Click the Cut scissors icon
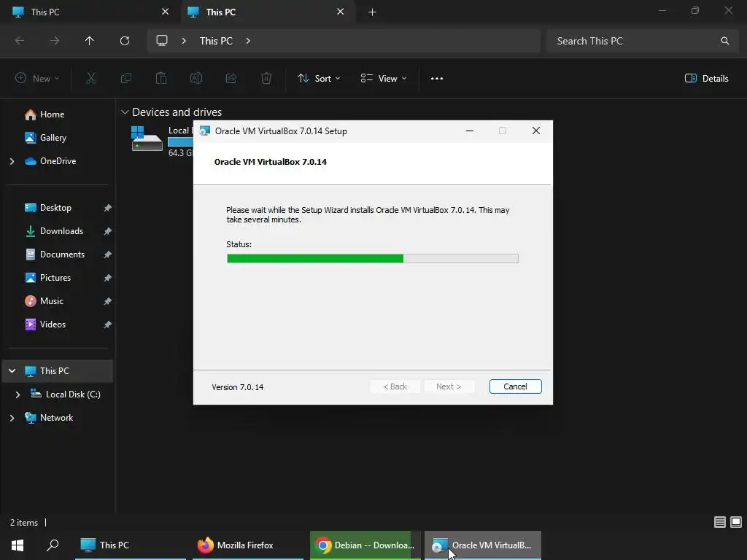Image resolution: width=747 pixels, height=560 pixels. (90, 79)
